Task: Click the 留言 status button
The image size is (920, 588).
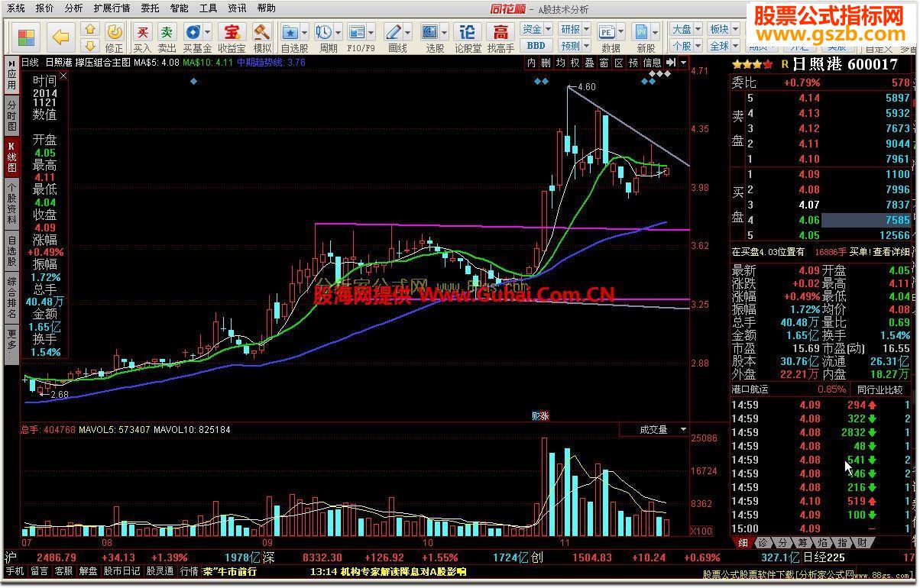Action: click(x=39, y=570)
